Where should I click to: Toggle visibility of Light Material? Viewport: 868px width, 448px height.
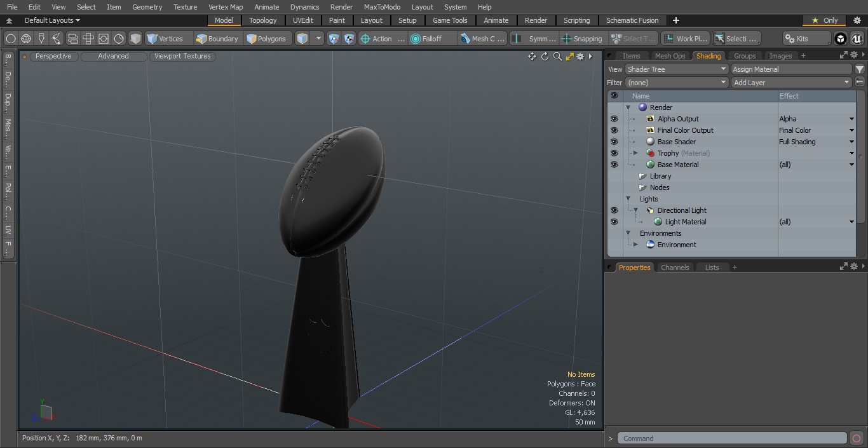pos(614,222)
